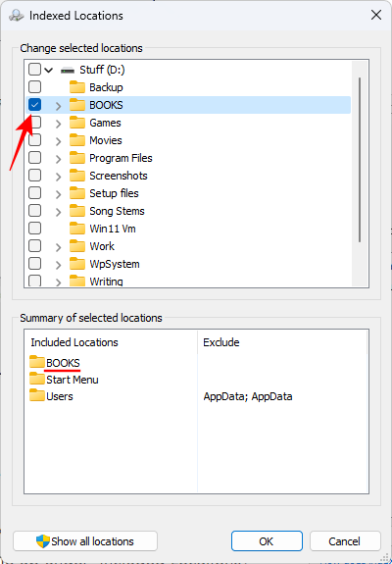
Task: Click the Cancel button
Action: (345, 541)
